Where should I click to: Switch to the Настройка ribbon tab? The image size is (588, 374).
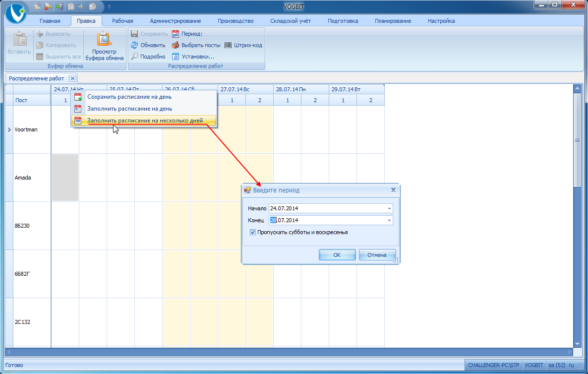(441, 21)
